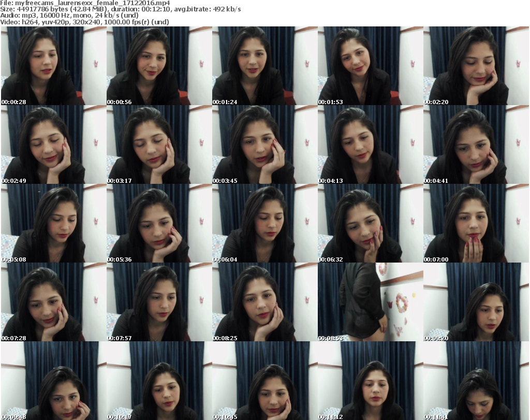Click the thumbnail timestamped 00:00:28
Screen dimensions: 530x420
click(x=53, y=66)
